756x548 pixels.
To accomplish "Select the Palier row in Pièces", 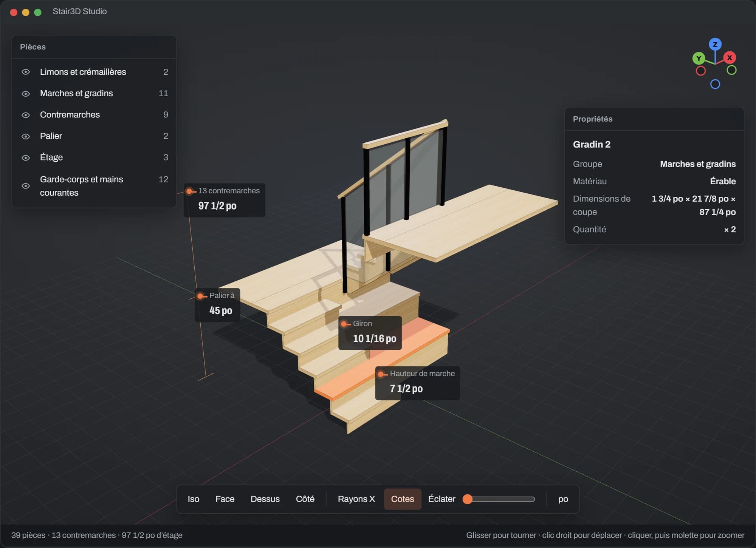I will (94, 136).
